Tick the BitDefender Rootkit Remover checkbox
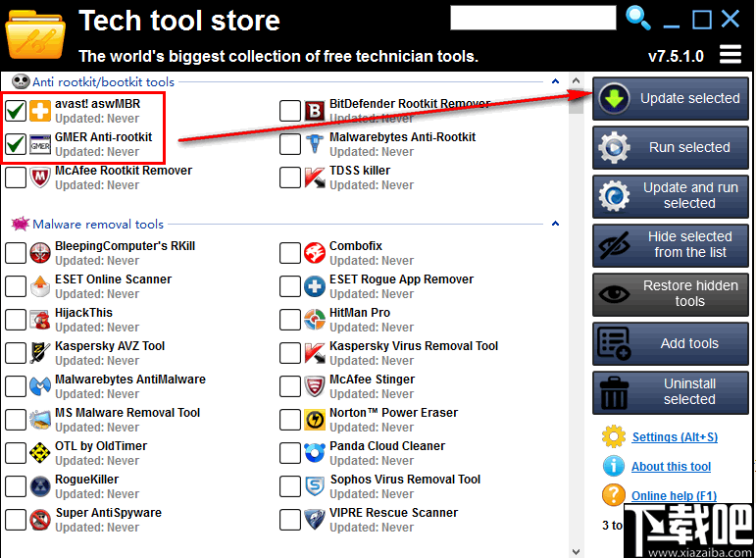Image resolution: width=756 pixels, height=558 pixels. [290, 111]
